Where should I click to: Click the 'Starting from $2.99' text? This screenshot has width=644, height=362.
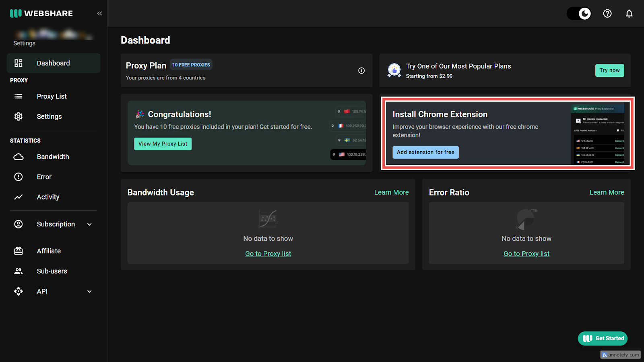(429, 76)
